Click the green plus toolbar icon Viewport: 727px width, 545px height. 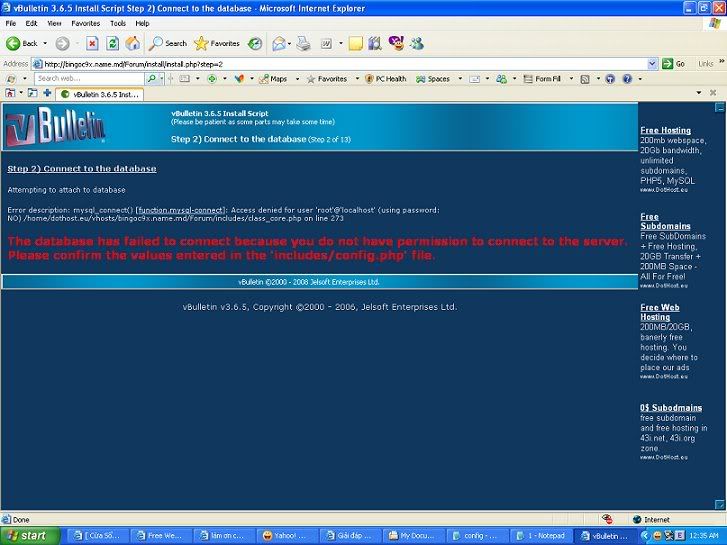tap(212, 79)
